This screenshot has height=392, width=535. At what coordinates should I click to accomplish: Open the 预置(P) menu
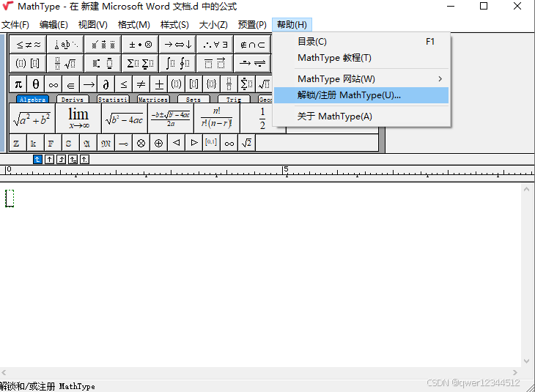(252, 25)
